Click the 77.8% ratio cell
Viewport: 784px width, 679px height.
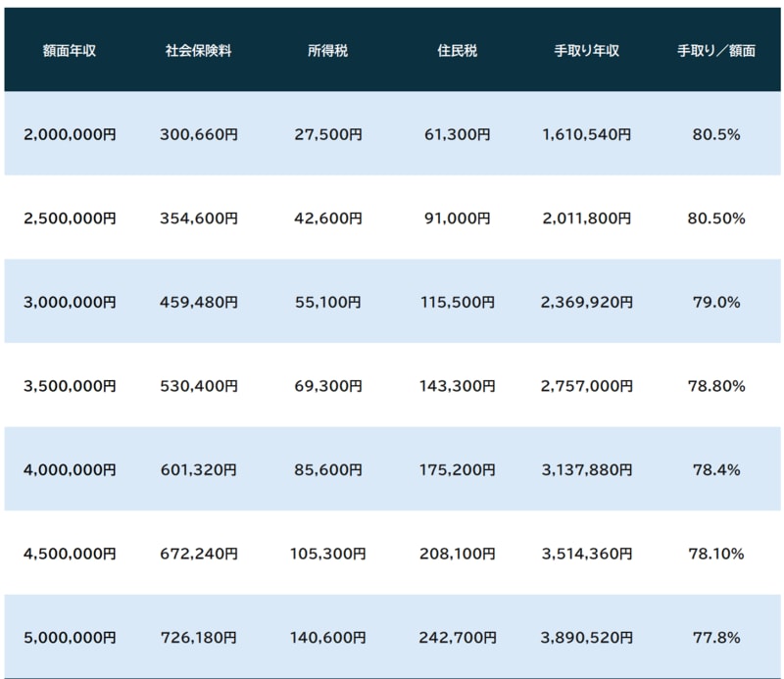716,637
